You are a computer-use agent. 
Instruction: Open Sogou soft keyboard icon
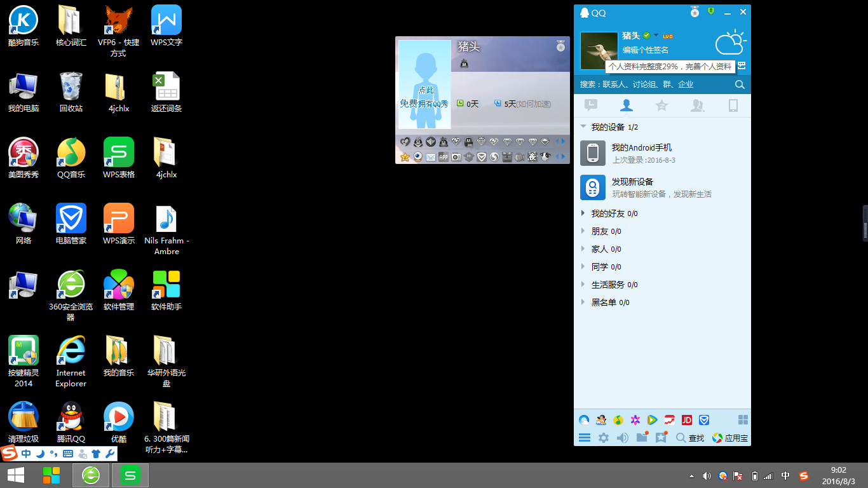pos(68,454)
